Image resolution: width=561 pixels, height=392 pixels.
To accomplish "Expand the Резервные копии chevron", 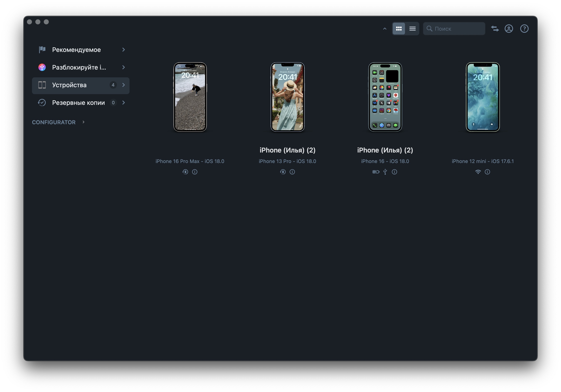I will click(x=123, y=103).
